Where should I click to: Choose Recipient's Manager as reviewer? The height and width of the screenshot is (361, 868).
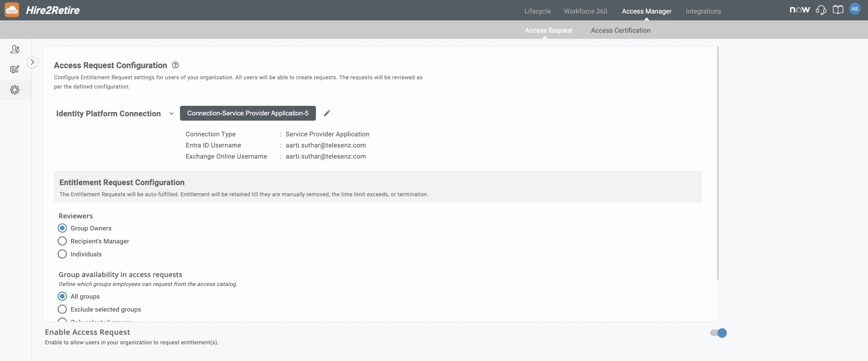tap(62, 241)
